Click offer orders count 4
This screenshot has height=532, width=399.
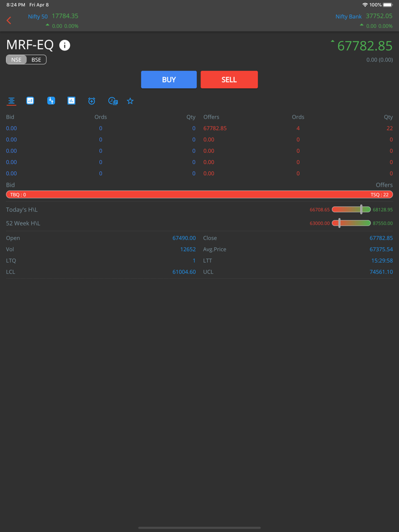click(x=298, y=128)
